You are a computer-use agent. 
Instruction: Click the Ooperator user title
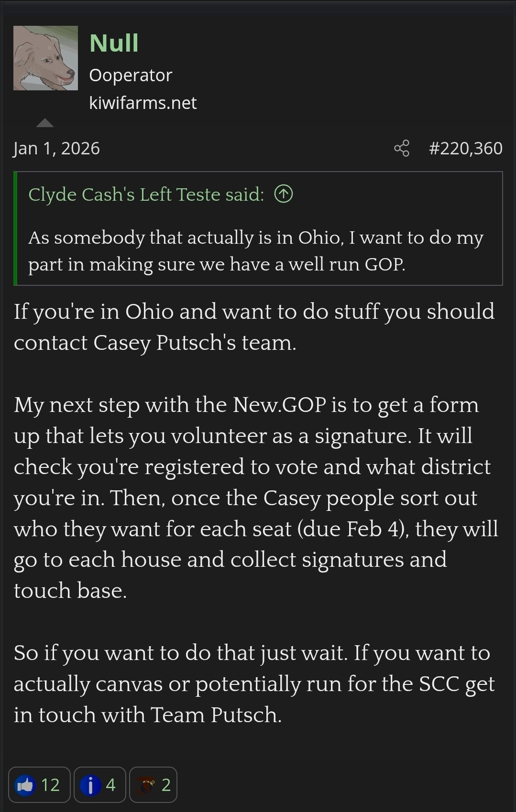pos(131,75)
